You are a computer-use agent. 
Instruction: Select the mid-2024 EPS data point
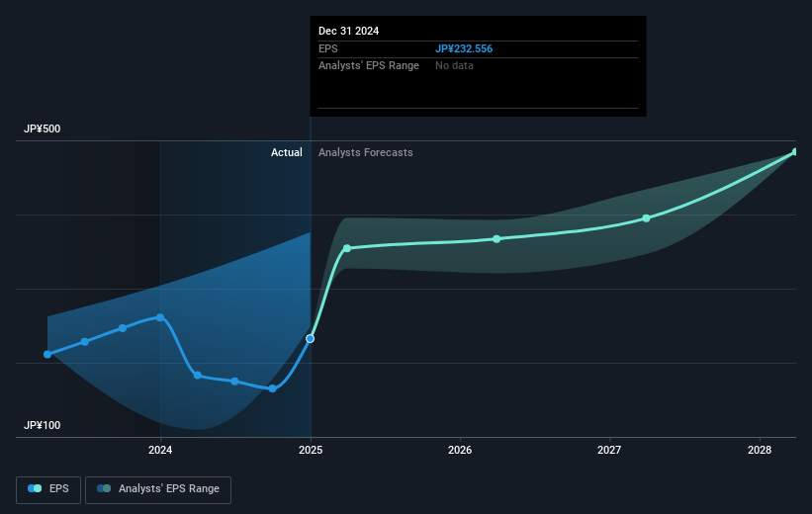click(235, 382)
